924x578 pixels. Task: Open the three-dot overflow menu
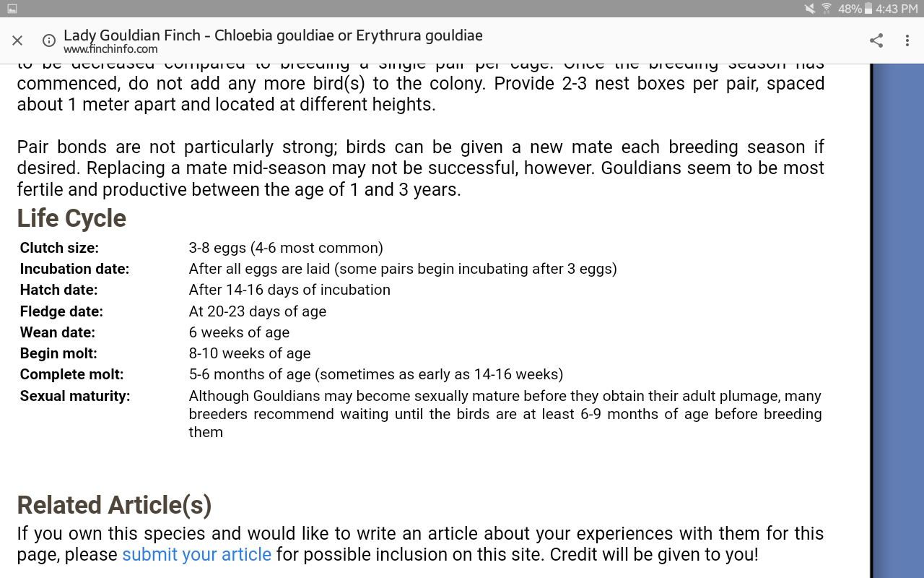907,40
